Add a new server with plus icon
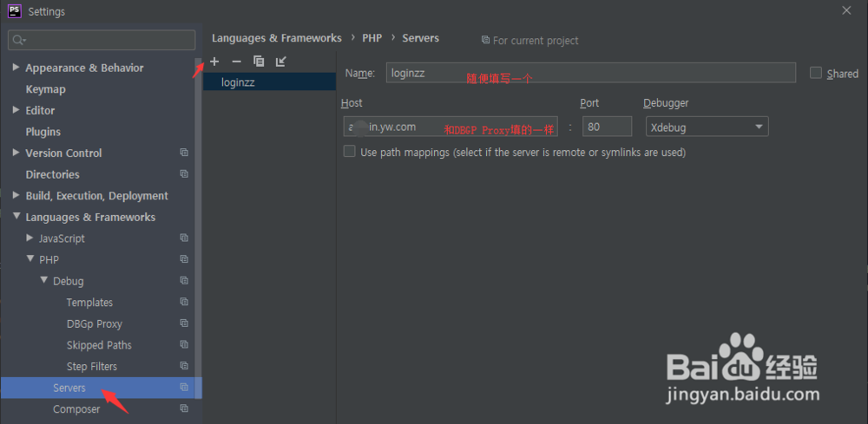 click(214, 62)
